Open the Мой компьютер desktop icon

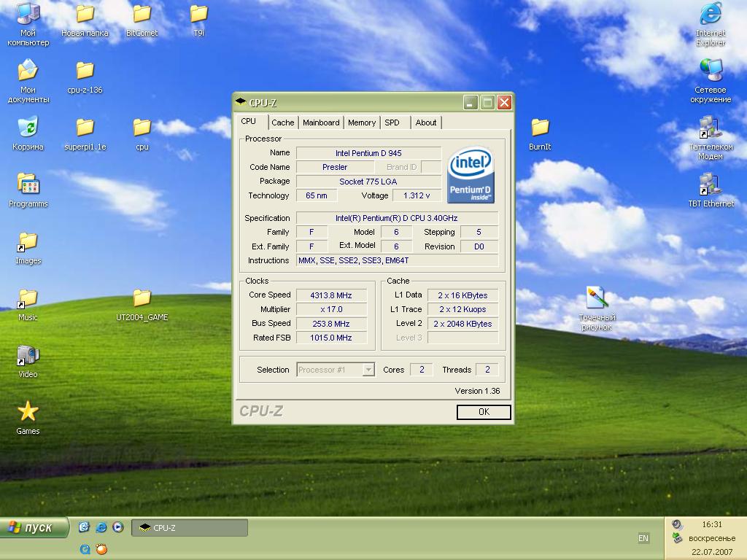(x=28, y=24)
